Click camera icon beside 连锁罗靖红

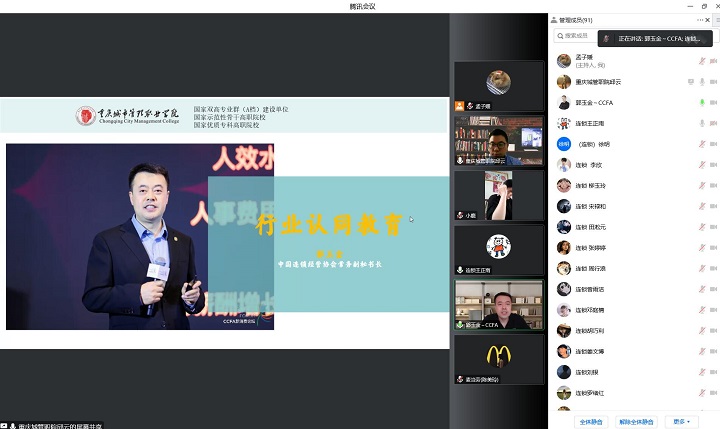(x=713, y=393)
